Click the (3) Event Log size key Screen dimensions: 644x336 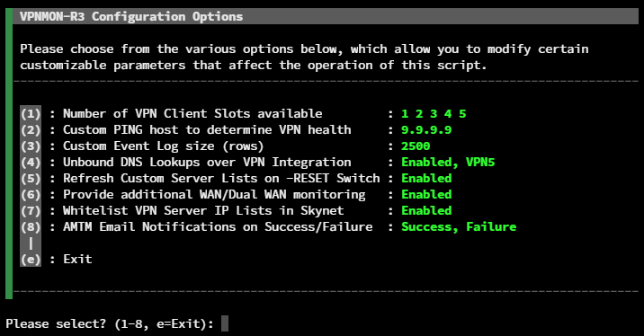[31, 146]
